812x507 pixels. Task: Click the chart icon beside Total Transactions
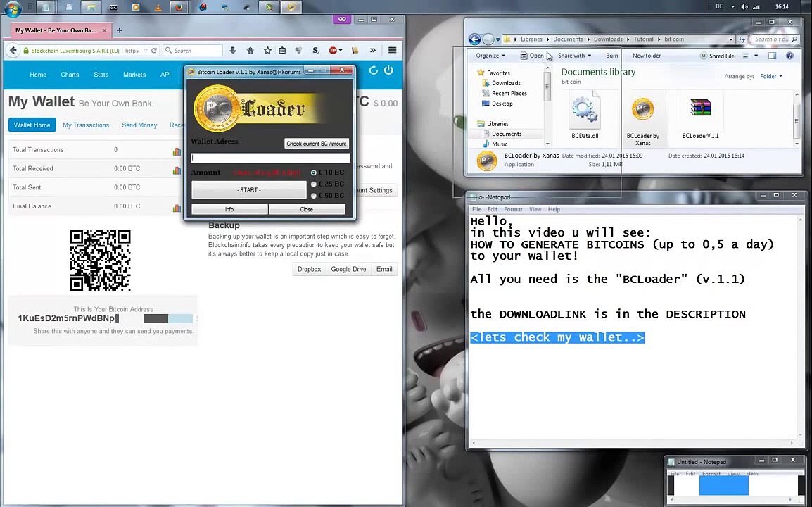177,151
